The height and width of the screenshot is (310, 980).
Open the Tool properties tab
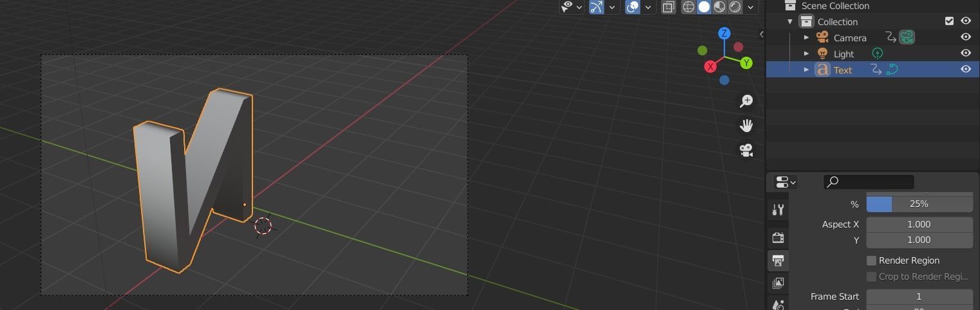click(778, 209)
